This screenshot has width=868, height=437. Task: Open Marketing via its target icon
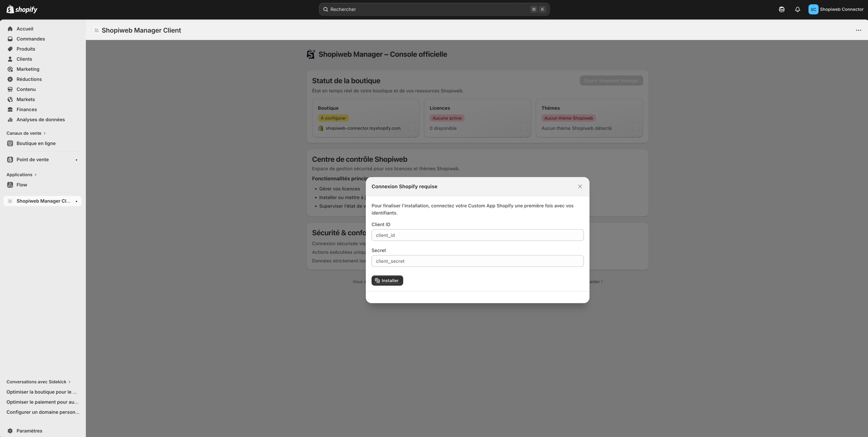pyautogui.click(x=10, y=69)
